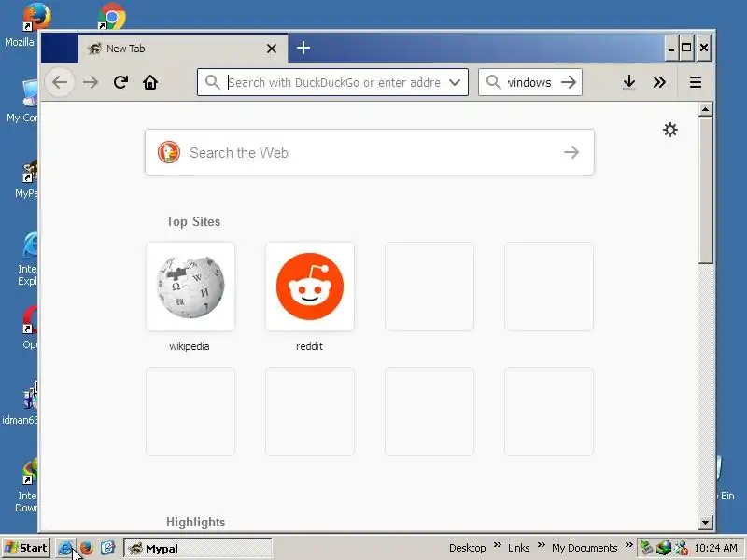Open the downloads arrow icon
747x560 pixels.
coord(629,82)
